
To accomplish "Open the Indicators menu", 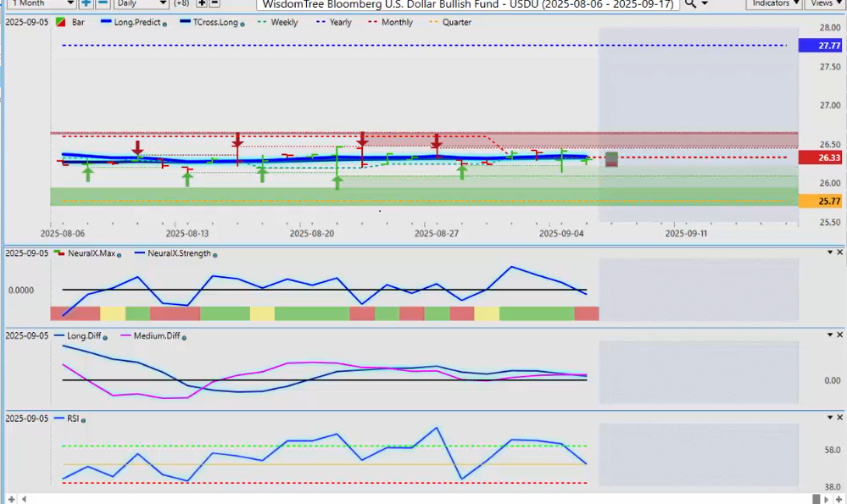I will click(x=774, y=3).
